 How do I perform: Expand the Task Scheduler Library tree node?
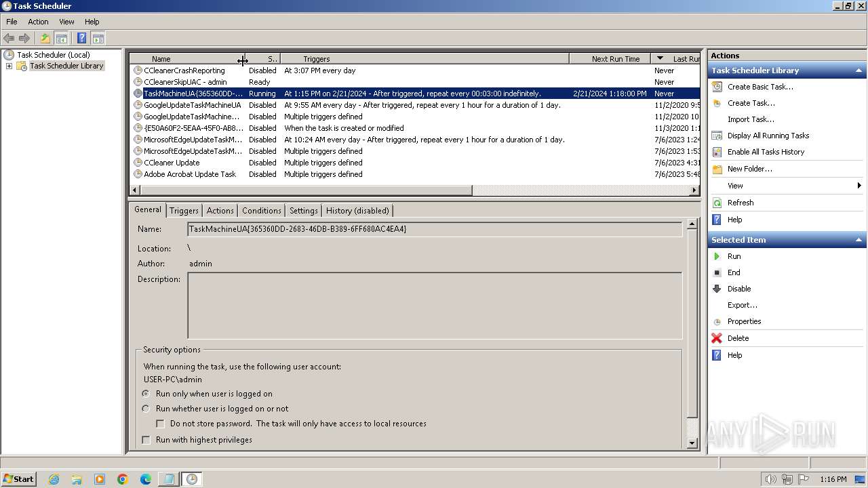(x=9, y=66)
